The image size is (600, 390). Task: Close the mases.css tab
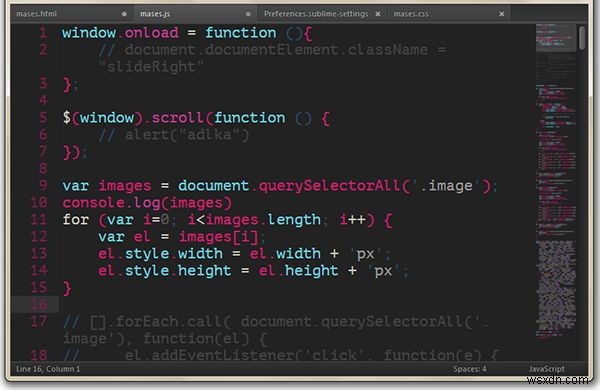(502, 14)
